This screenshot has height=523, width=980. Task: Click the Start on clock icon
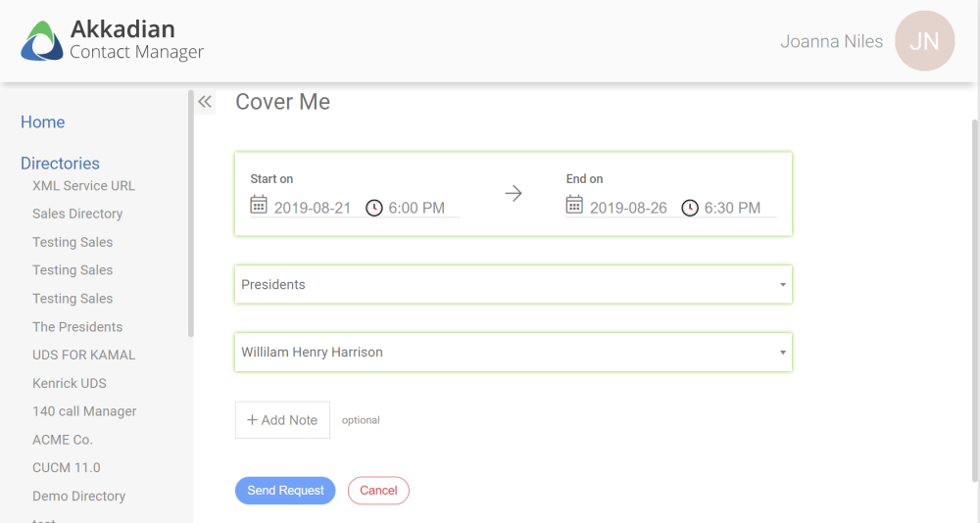374,208
